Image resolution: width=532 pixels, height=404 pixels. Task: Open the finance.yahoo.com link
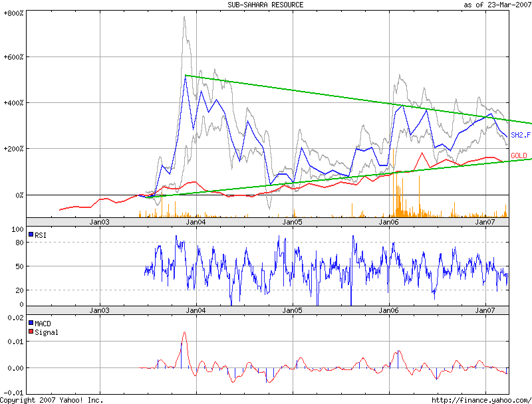(x=481, y=400)
